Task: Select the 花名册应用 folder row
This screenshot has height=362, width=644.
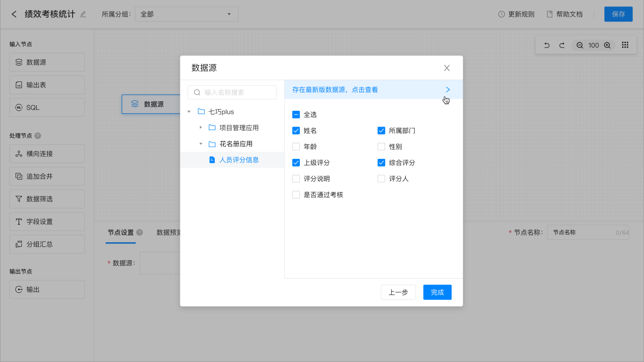Action: (x=232, y=144)
